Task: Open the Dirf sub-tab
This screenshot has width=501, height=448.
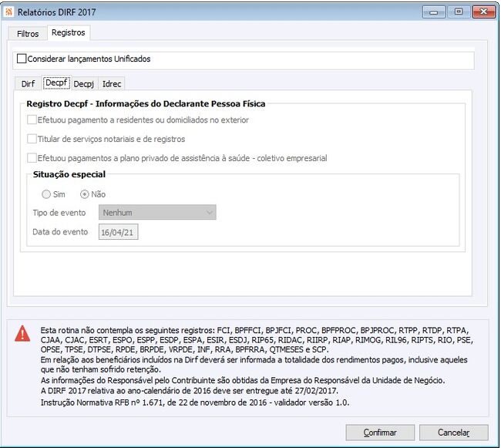Action: (x=28, y=84)
